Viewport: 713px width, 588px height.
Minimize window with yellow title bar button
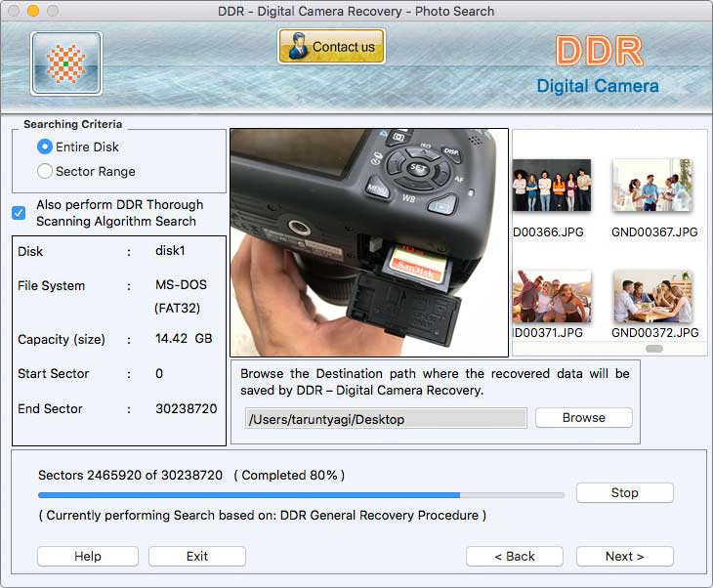(33, 11)
